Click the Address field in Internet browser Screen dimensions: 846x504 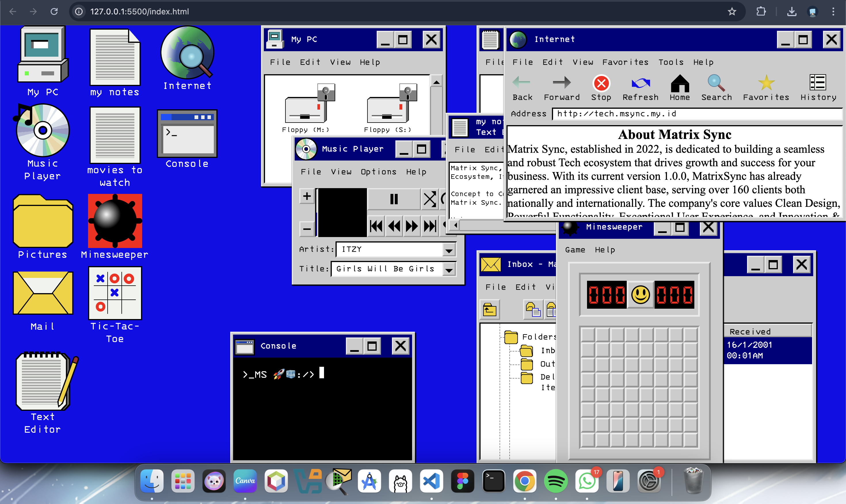[696, 114]
